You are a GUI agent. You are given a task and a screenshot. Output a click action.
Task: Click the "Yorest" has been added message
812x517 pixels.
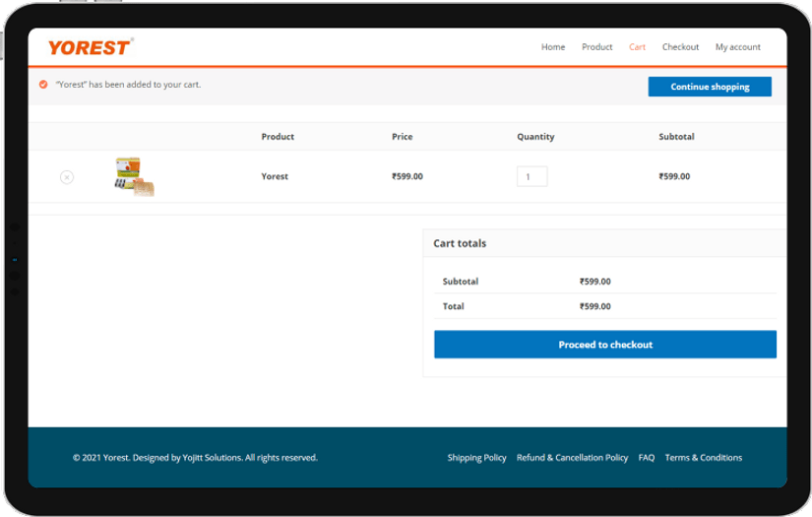pyautogui.click(x=128, y=85)
